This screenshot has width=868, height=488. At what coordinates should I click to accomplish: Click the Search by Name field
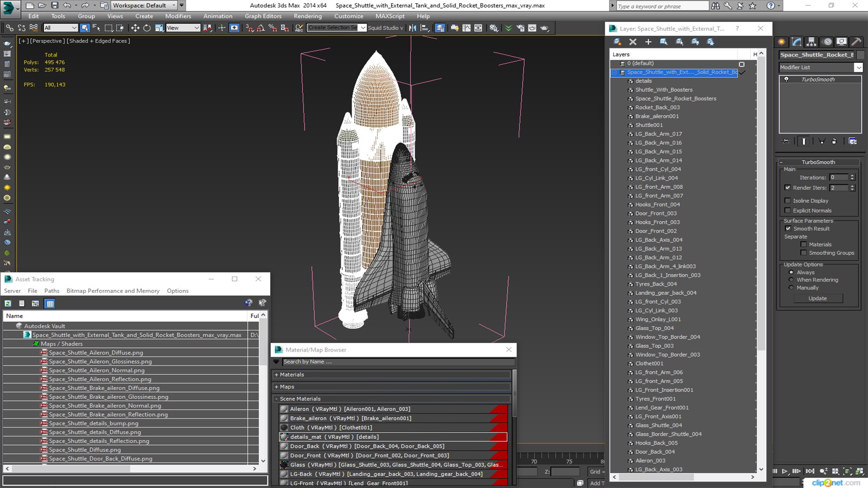[x=398, y=362]
